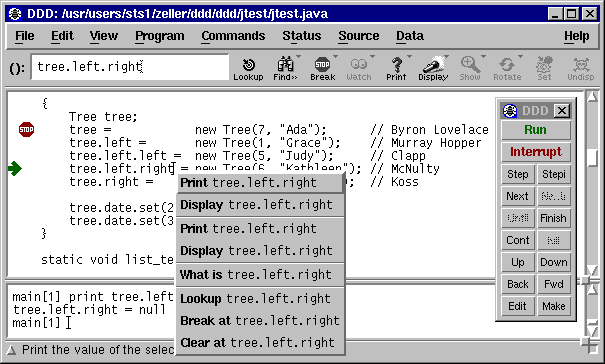
Task: Click the triangle icon in the status bar
Action: [12, 350]
